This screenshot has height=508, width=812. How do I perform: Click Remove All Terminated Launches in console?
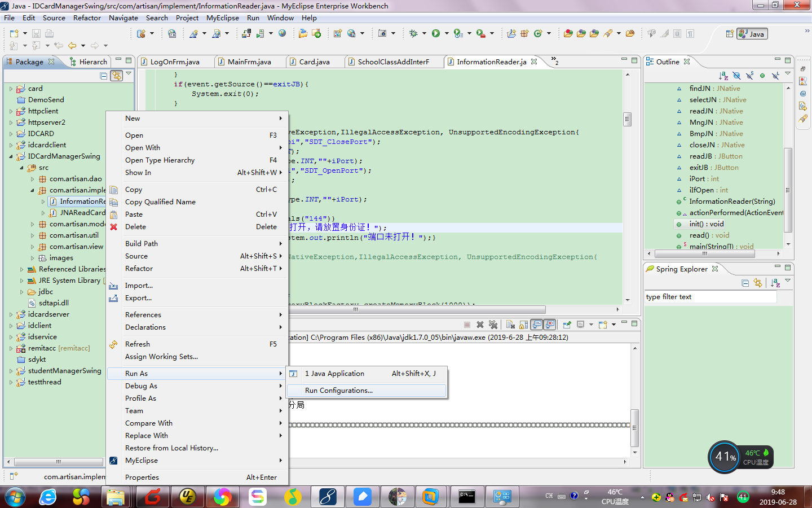[x=493, y=325]
